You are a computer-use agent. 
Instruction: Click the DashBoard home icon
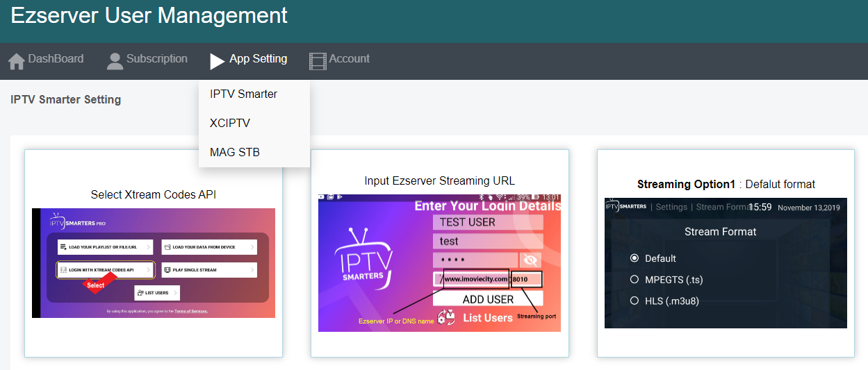point(17,61)
